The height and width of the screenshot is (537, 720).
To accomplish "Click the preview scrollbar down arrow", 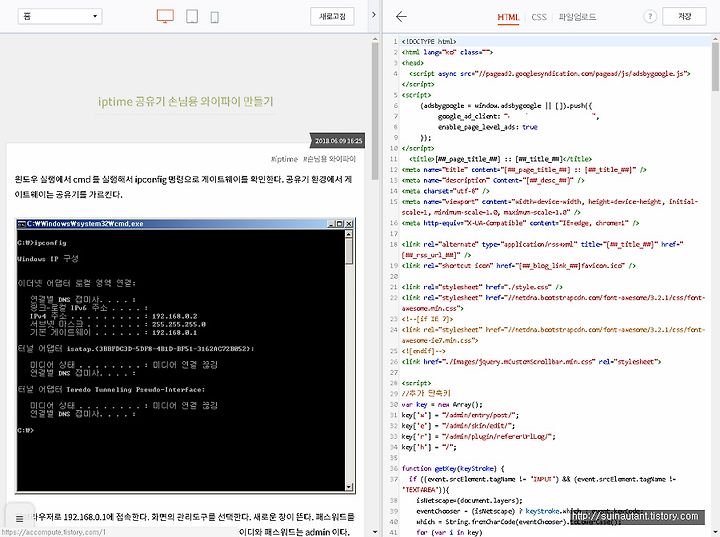I will pos(375,532).
